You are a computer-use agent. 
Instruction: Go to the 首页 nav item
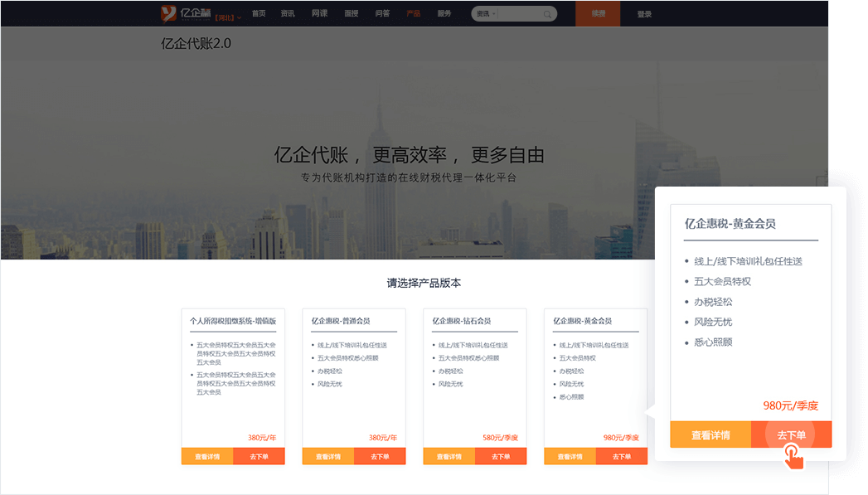(x=259, y=14)
